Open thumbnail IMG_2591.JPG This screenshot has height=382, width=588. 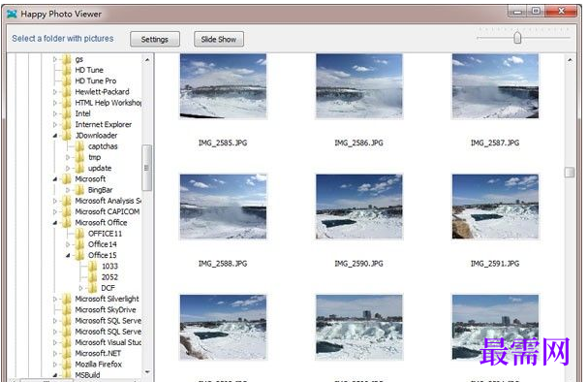pyautogui.click(x=495, y=207)
